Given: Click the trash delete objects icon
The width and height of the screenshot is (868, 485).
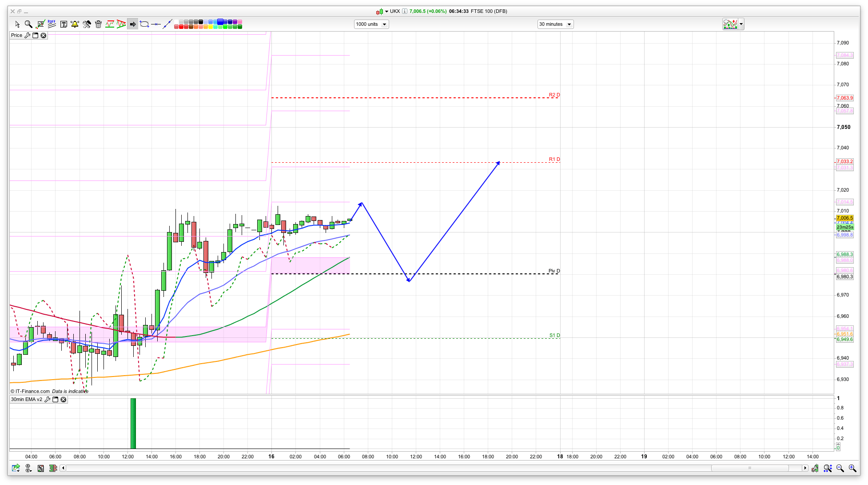Looking at the screenshot, I should point(98,24).
